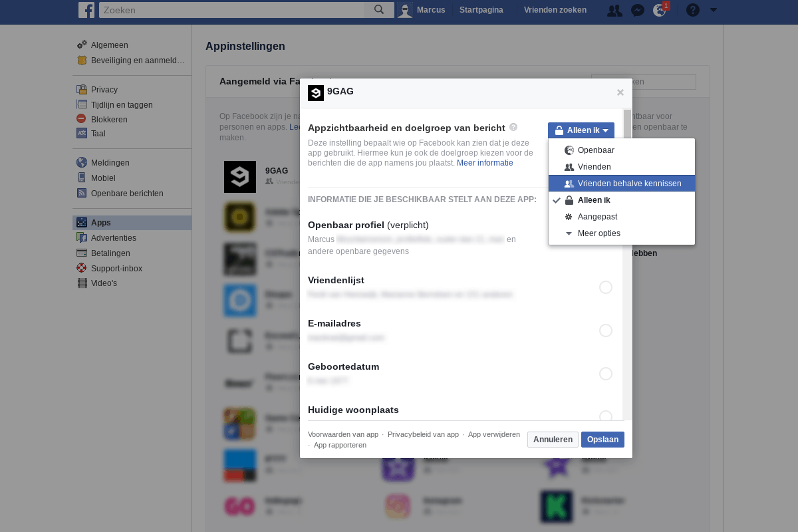798x532 pixels.
Task: Open the notifications globe icon
Action: point(660,10)
